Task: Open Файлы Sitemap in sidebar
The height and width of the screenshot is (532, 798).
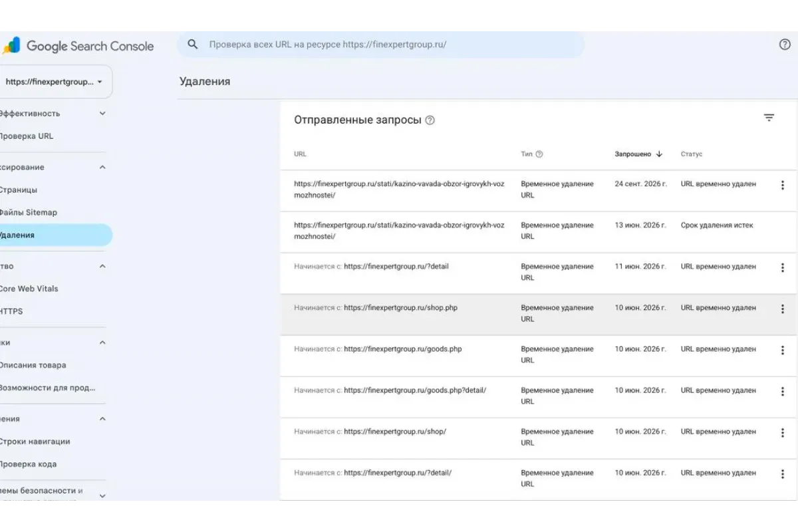Action: pyautogui.click(x=29, y=213)
